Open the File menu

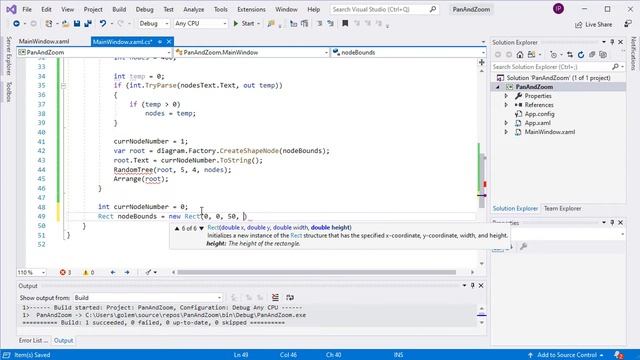(27, 9)
